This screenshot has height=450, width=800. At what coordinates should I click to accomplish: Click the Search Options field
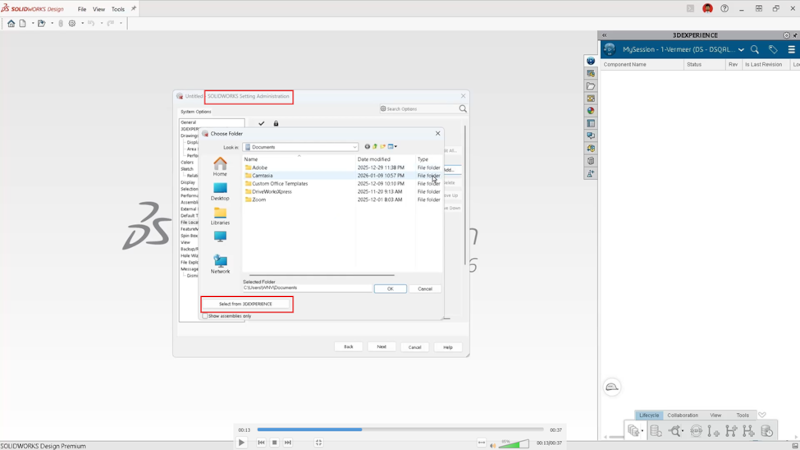point(420,109)
